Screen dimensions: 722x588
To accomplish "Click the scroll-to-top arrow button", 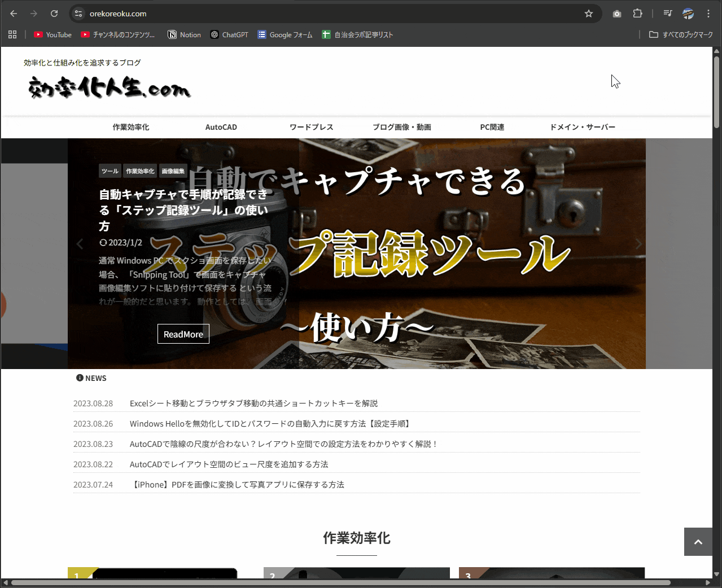I will [698, 542].
